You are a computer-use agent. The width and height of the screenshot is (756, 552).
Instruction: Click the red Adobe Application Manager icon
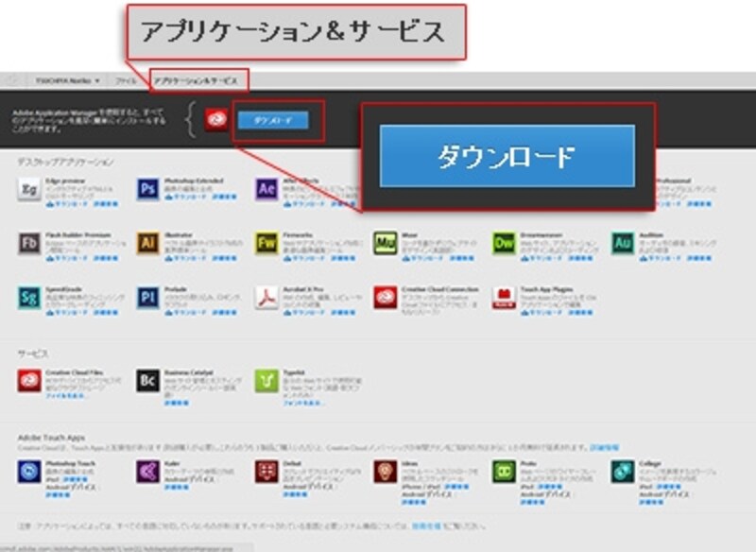click(x=215, y=119)
